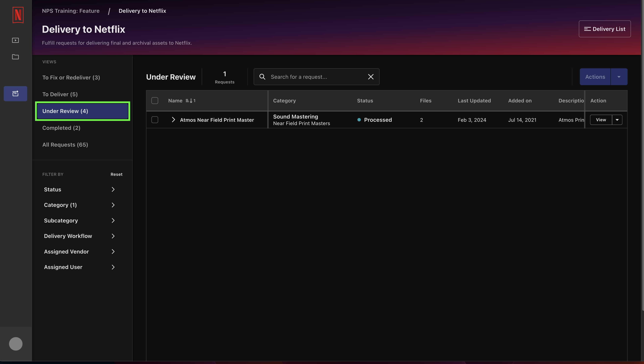The image size is (644, 364).
Task: Click the Feb 3, 2024 date cell
Action: click(x=472, y=120)
